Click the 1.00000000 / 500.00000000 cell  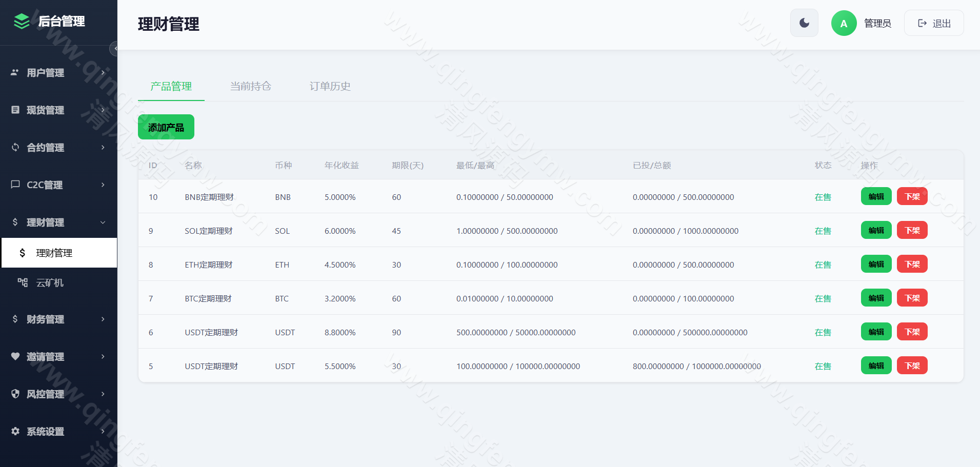point(507,231)
